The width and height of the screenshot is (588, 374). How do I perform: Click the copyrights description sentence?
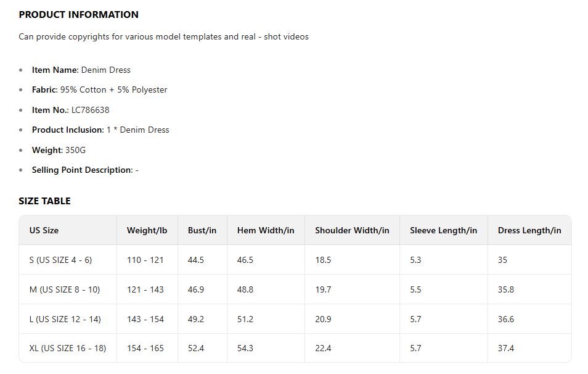point(163,36)
